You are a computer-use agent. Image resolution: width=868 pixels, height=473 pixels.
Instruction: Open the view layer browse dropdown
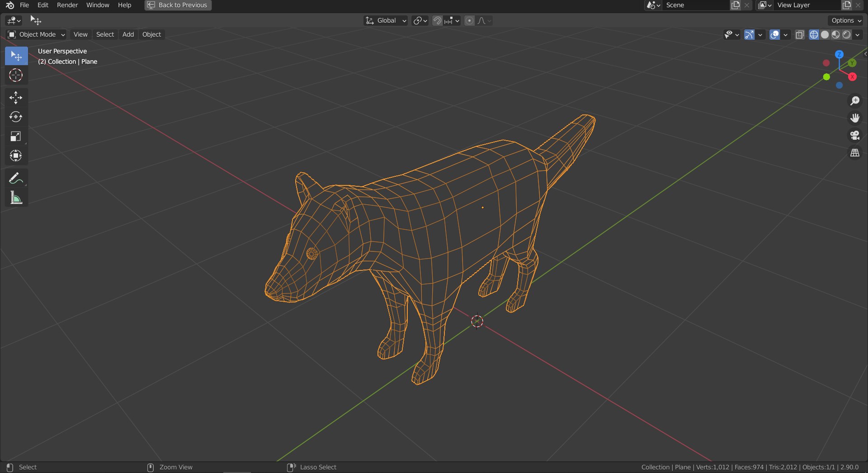point(765,5)
